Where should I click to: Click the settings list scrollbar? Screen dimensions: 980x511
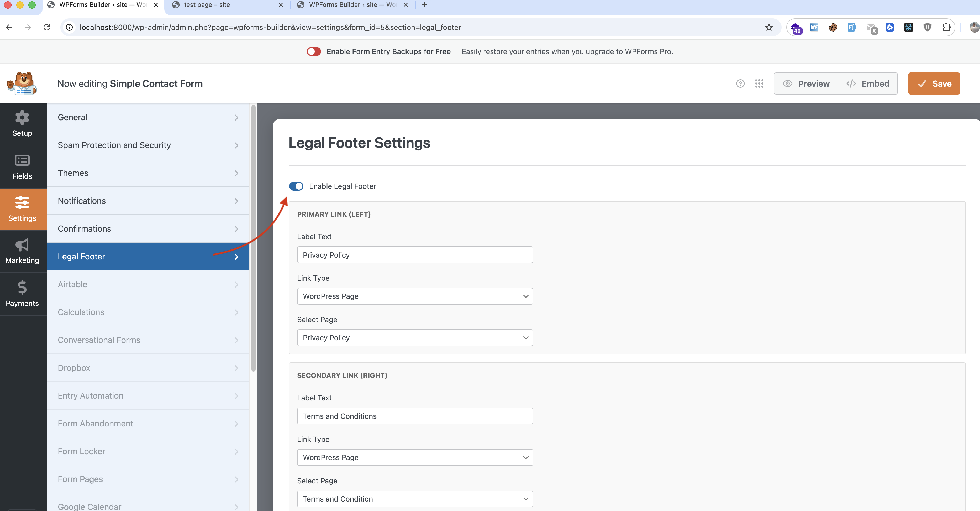click(x=253, y=238)
